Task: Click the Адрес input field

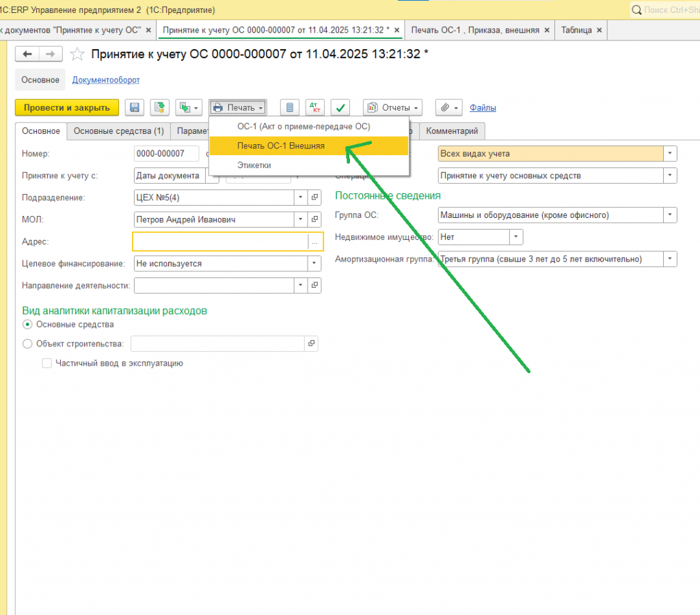Action: tap(221, 242)
